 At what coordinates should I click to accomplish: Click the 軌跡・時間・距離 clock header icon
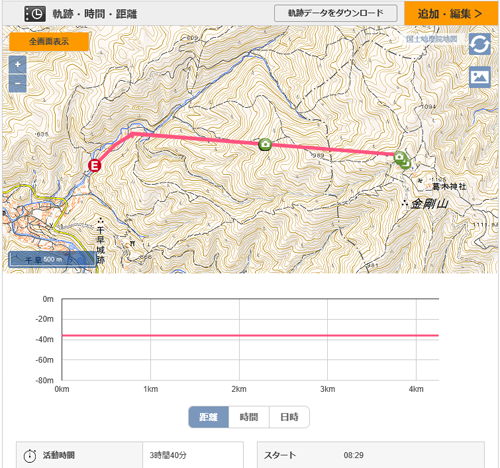pyautogui.click(x=35, y=14)
